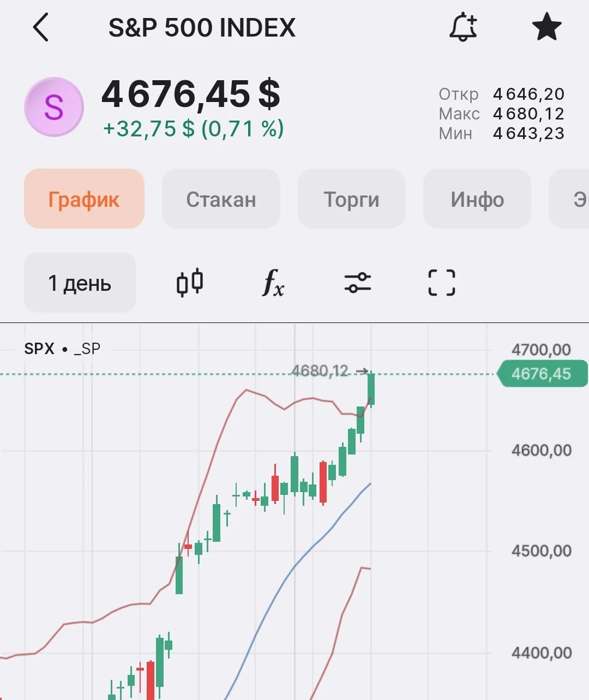Tap the +32,75 $ (0,71 %) change text
589x700 pixels.
tap(194, 129)
